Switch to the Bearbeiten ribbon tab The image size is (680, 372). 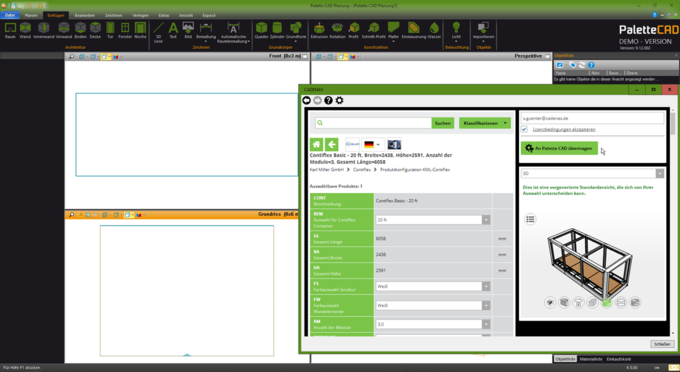pyautogui.click(x=85, y=15)
